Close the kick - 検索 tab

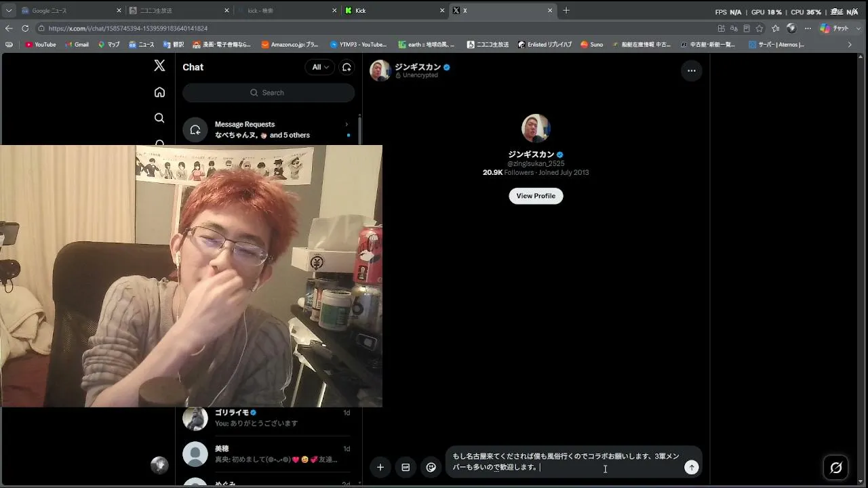[x=335, y=11]
